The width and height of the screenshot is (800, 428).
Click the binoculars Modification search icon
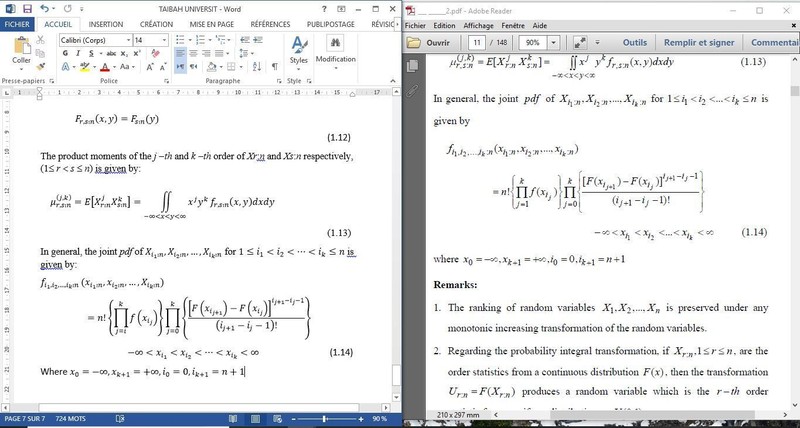point(335,43)
